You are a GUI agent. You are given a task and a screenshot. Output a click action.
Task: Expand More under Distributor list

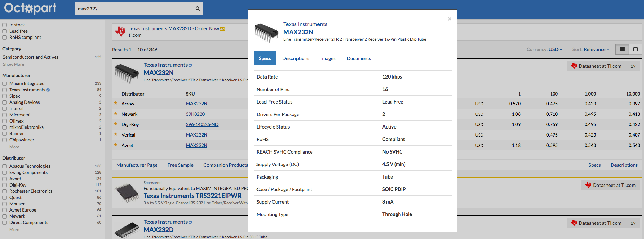(x=14, y=230)
